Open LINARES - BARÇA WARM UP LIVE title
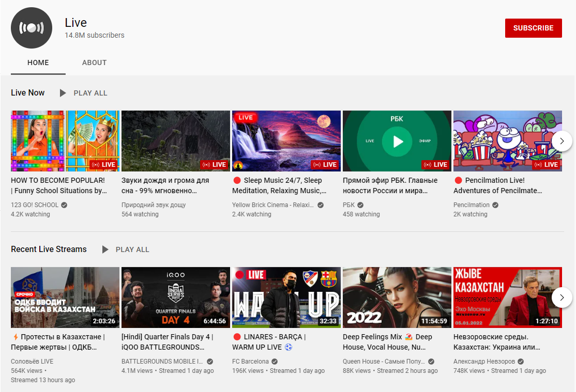 pos(269,342)
